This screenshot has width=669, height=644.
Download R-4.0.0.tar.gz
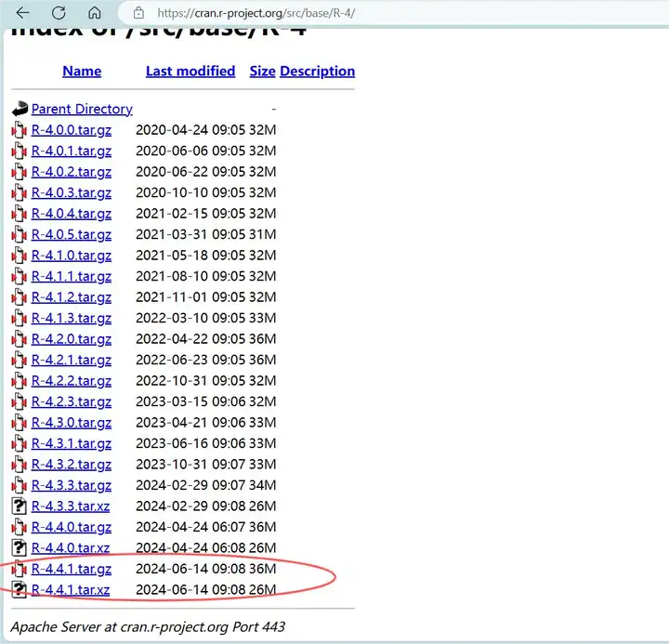click(x=72, y=130)
